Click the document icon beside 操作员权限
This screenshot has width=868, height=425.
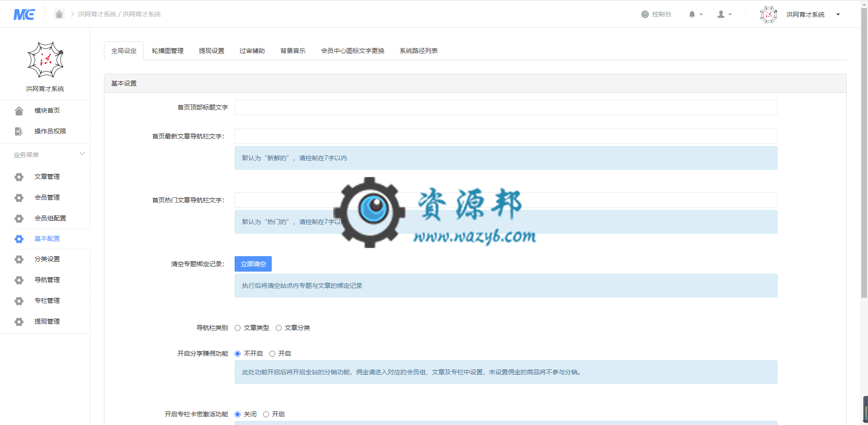pos(19,131)
